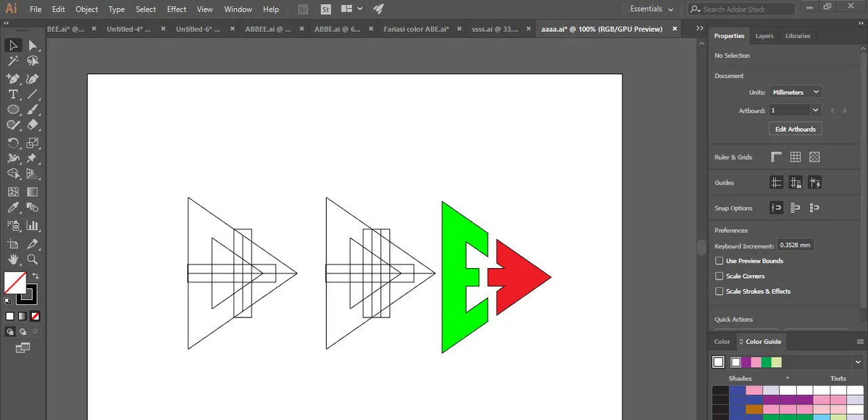The width and height of the screenshot is (868, 420).
Task: Toggle Transparency Grid in Ruler & Grids
Action: click(814, 157)
